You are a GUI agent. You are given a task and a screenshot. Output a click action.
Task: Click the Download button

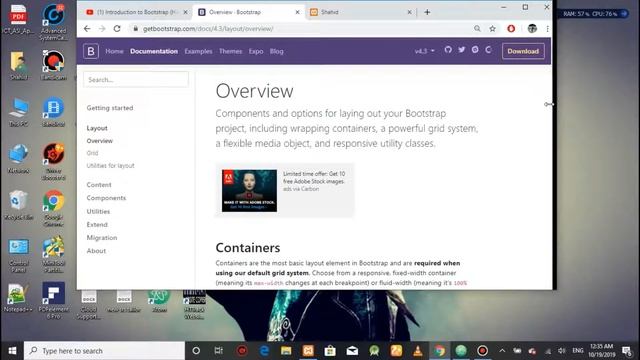(523, 51)
